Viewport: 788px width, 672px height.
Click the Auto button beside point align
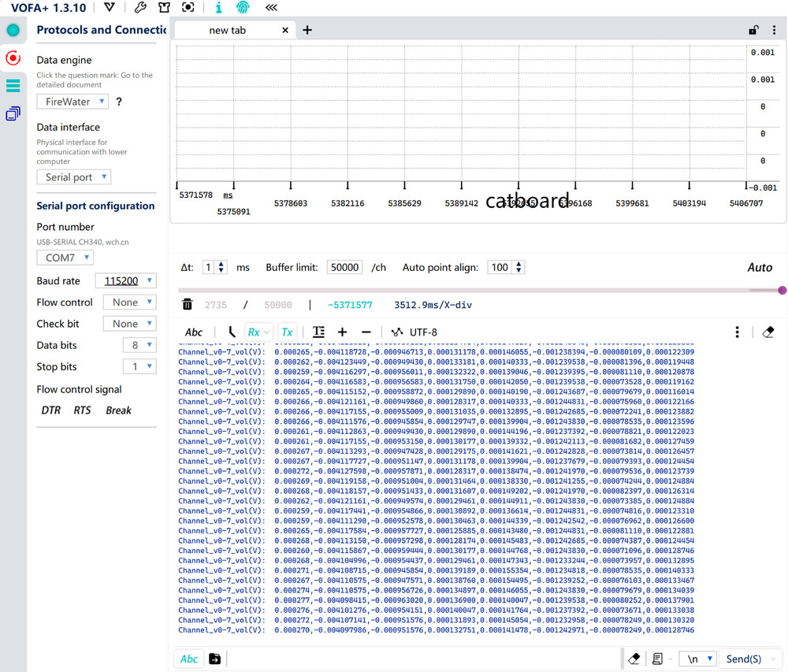pos(759,268)
